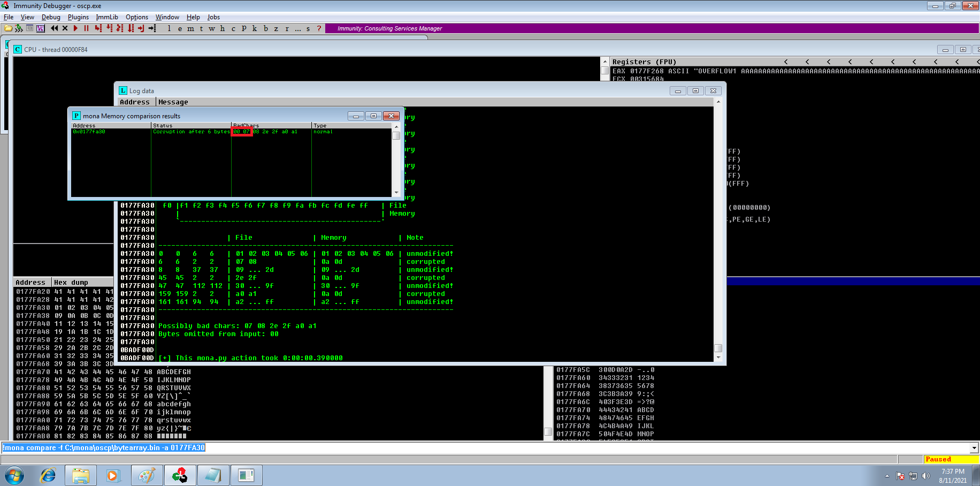
Task: Click the Trace into icon
Action: coord(120,28)
